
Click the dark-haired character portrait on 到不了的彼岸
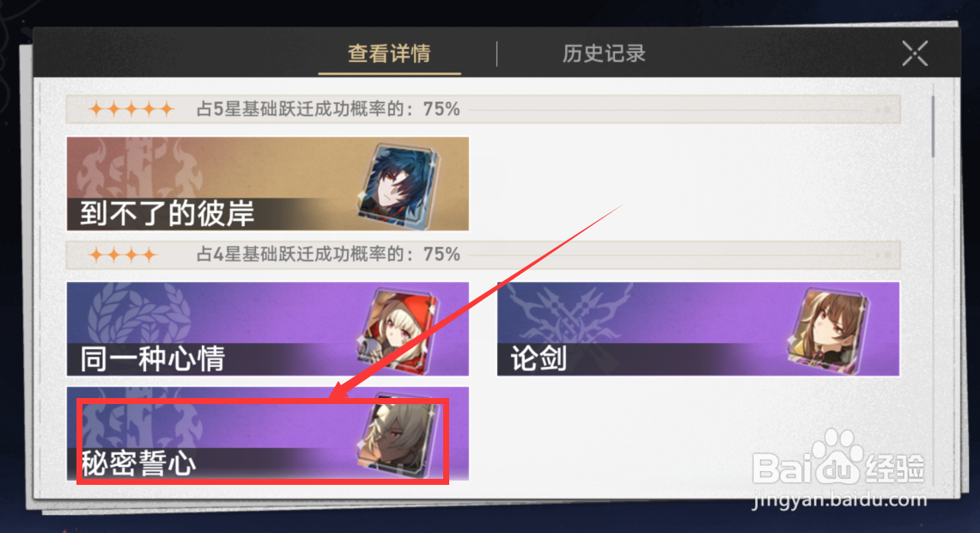point(399,186)
